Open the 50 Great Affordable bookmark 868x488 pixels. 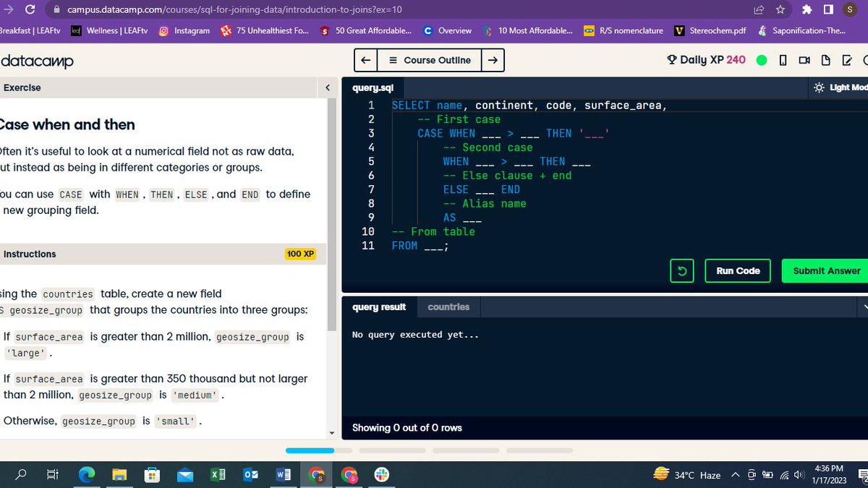(366, 30)
